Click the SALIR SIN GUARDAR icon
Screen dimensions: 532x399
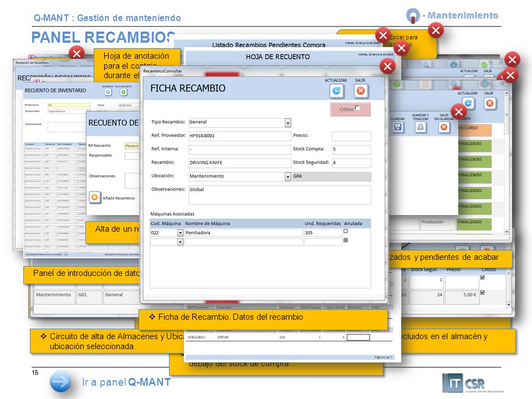pos(444,127)
